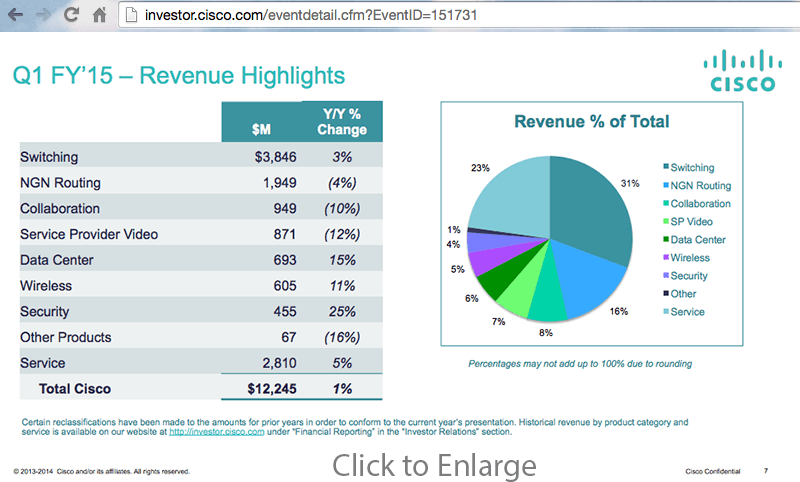The width and height of the screenshot is (800, 482).
Task: Click the Total Cisco $12,245 value
Action: (x=272, y=388)
